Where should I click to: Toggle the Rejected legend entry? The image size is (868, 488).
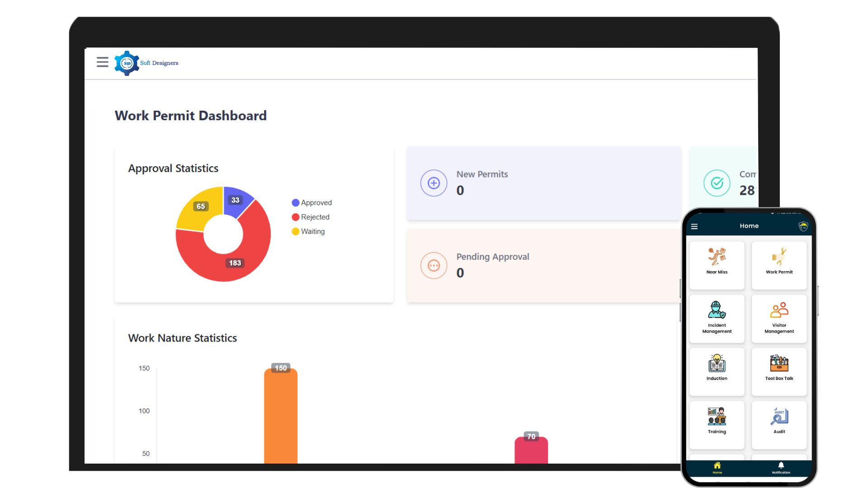coord(311,217)
